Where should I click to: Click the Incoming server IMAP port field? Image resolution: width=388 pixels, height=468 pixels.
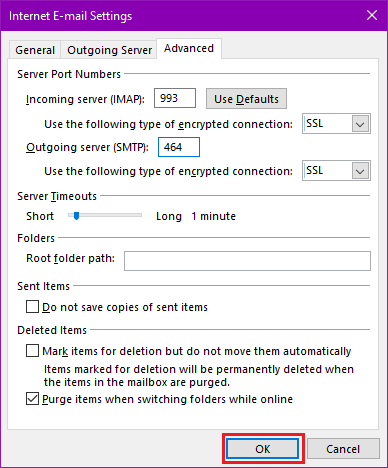[x=175, y=98]
